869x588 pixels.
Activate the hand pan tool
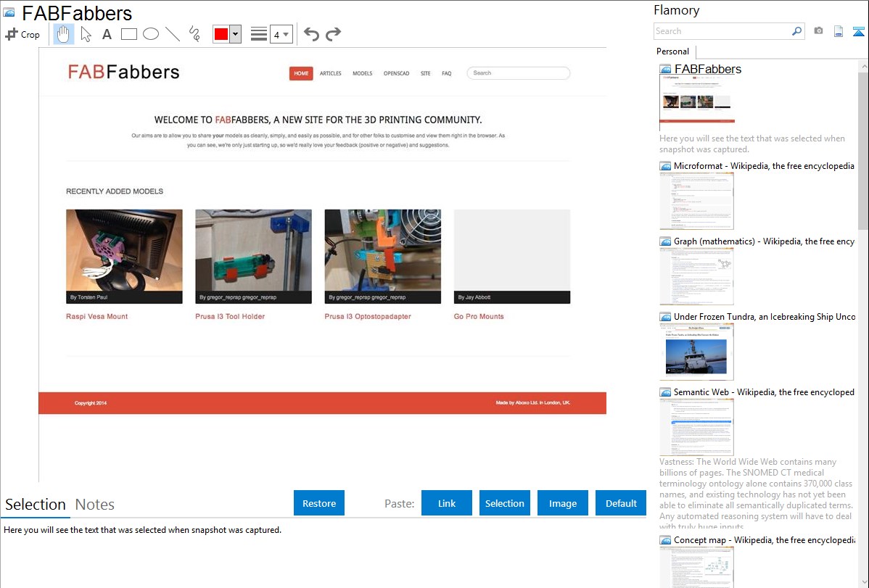pyautogui.click(x=64, y=34)
